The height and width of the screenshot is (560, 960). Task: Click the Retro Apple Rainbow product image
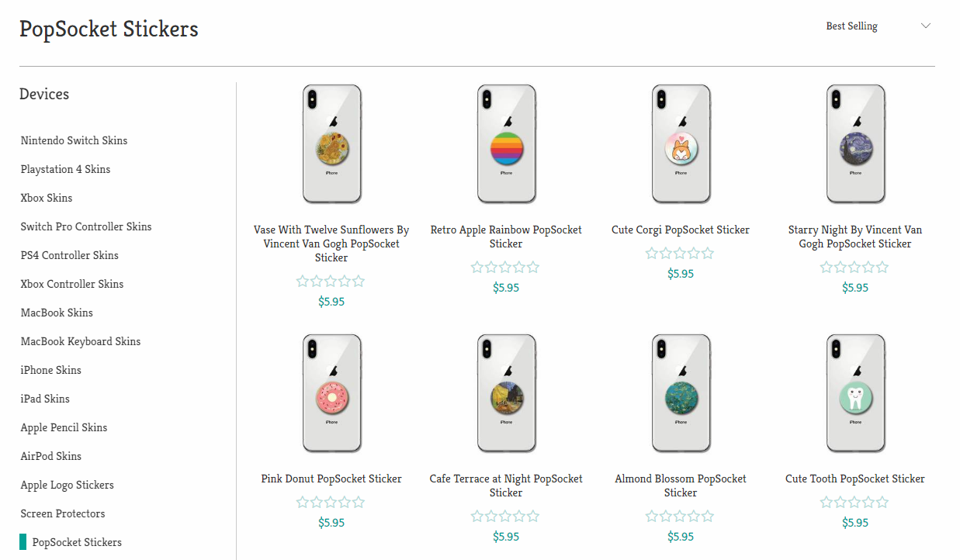506,144
